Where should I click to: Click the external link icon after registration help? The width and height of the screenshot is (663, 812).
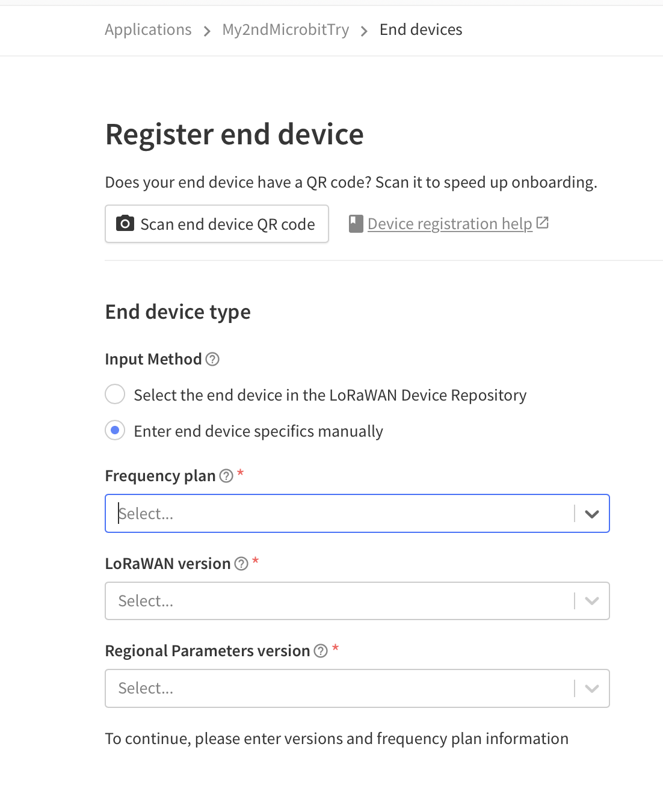point(543,223)
